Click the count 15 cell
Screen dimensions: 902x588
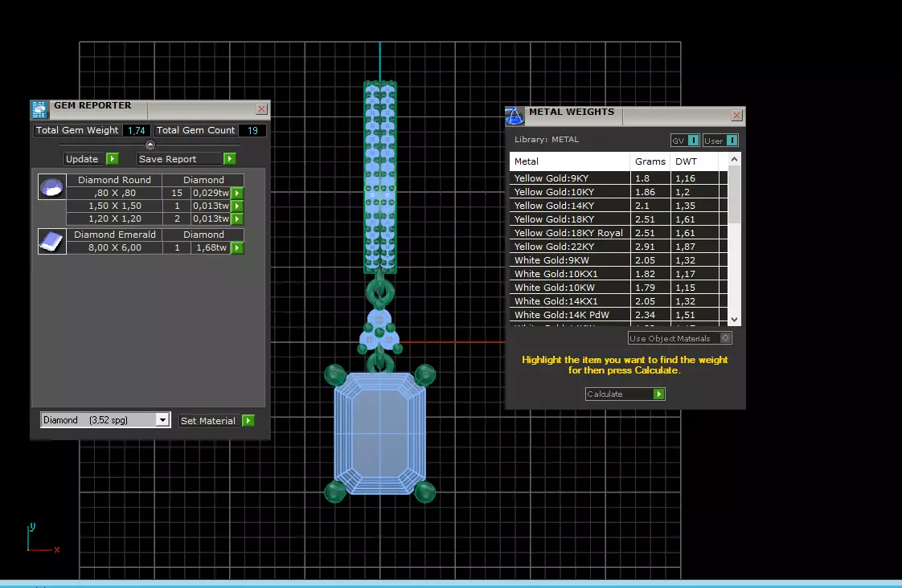(177, 193)
